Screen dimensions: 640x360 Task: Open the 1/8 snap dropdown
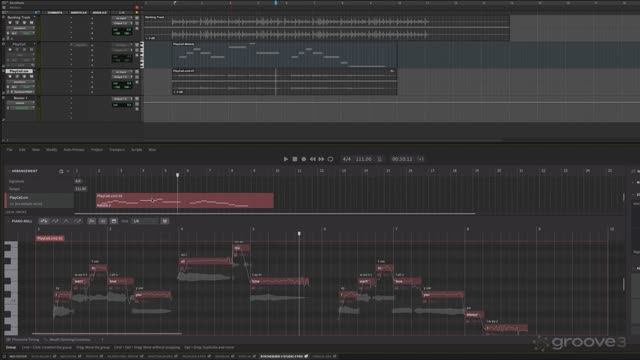pyautogui.click(x=145, y=221)
